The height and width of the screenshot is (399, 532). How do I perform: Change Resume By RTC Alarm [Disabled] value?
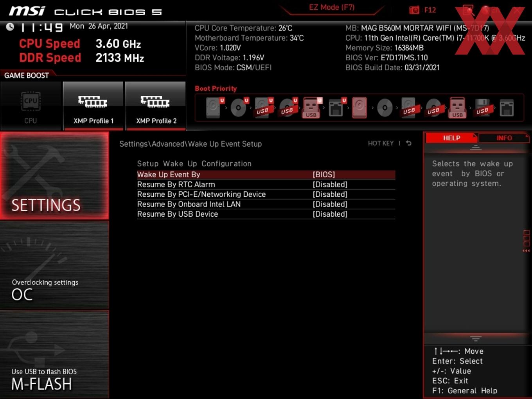coord(330,184)
